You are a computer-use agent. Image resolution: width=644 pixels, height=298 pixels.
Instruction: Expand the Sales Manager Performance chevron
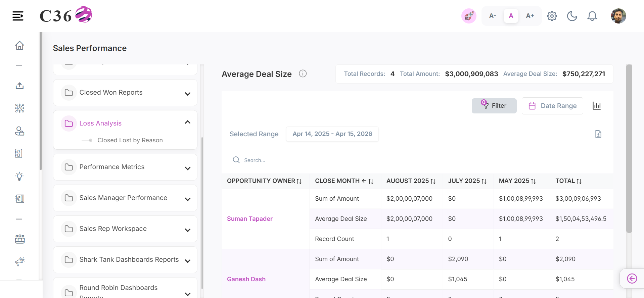188,199
